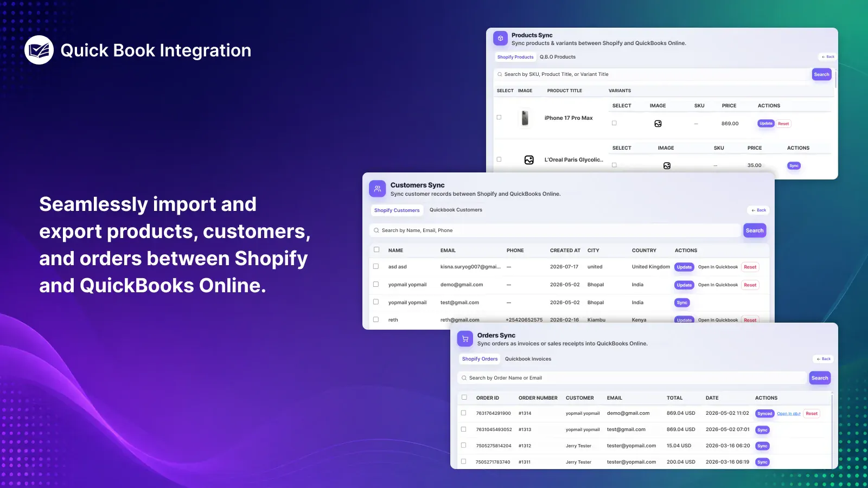Select the checkbox for order #1312
This screenshot has width=868, height=488.
pyautogui.click(x=463, y=445)
